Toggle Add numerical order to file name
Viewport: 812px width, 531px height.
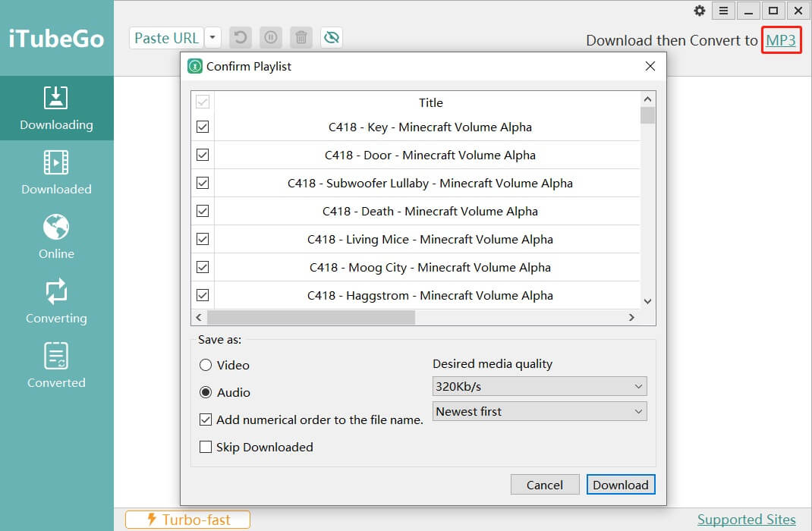tap(206, 419)
